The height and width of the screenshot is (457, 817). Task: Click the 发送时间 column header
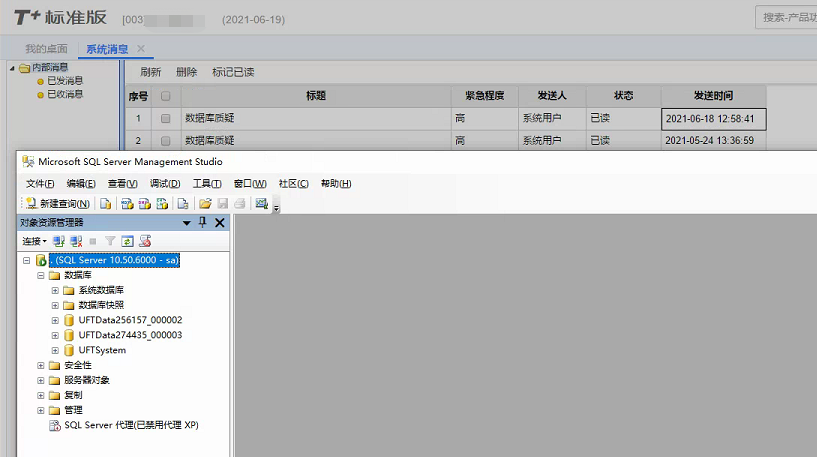click(714, 96)
